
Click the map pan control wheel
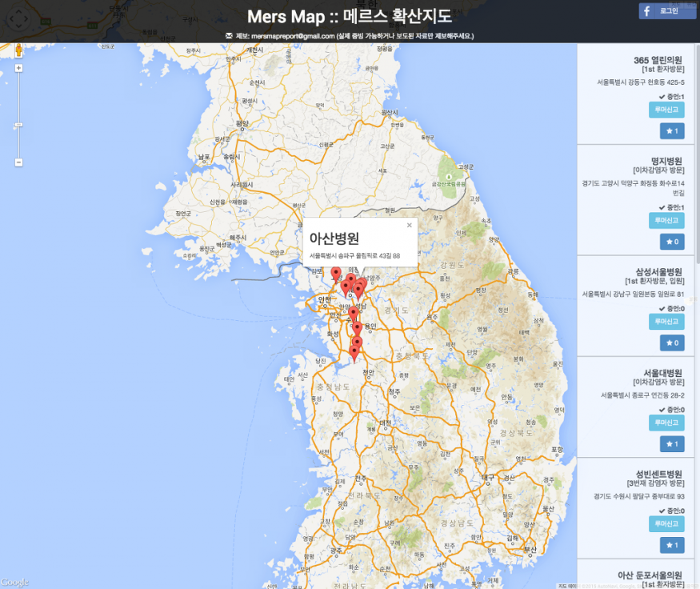(x=19, y=20)
